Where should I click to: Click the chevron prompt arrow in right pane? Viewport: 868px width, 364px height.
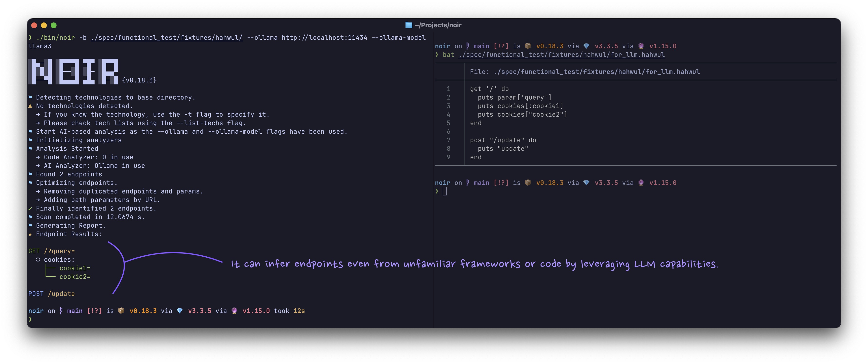(x=436, y=191)
